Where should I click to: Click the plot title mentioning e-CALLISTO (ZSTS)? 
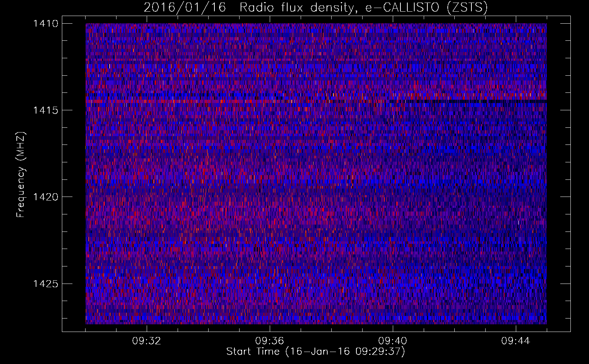click(316, 8)
